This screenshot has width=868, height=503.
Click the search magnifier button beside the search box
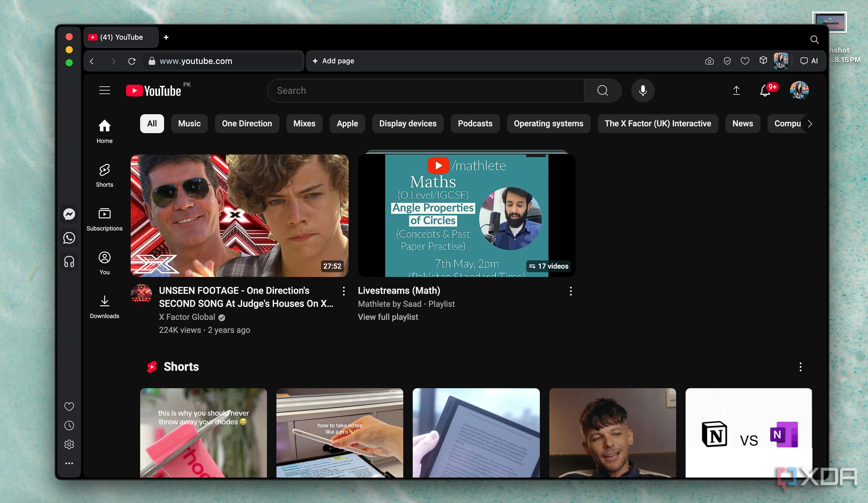[603, 90]
